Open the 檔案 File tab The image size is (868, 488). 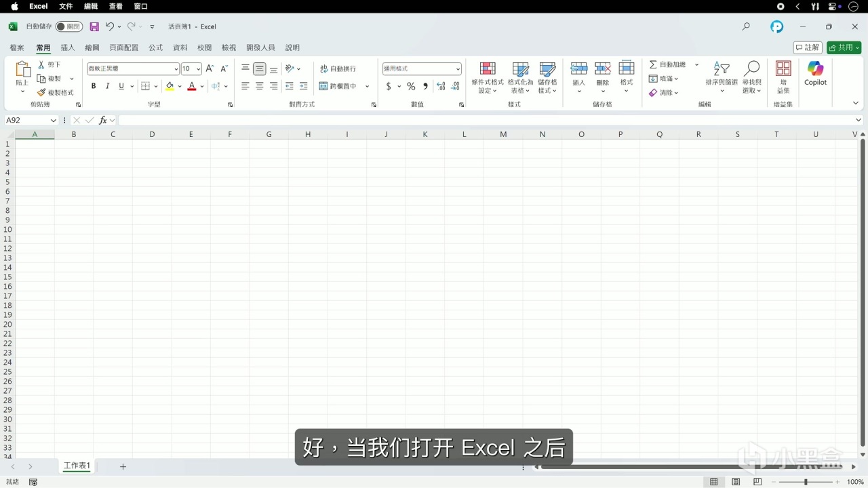coord(17,47)
